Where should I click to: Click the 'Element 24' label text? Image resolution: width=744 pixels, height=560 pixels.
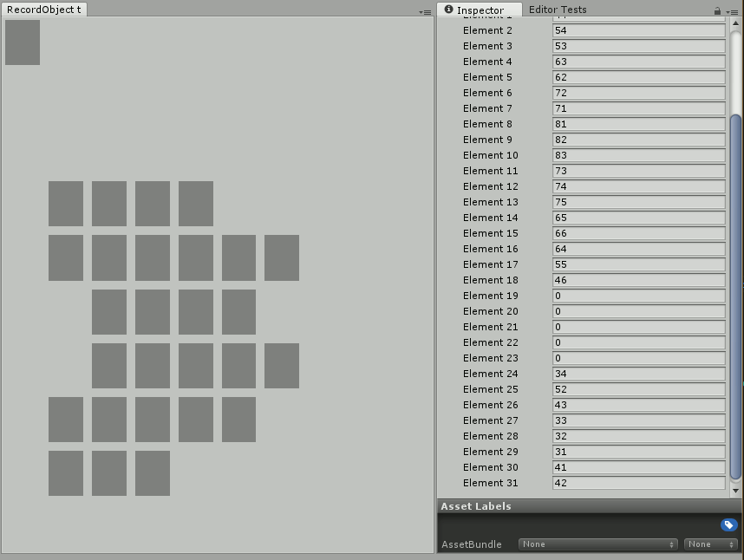pos(490,374)
